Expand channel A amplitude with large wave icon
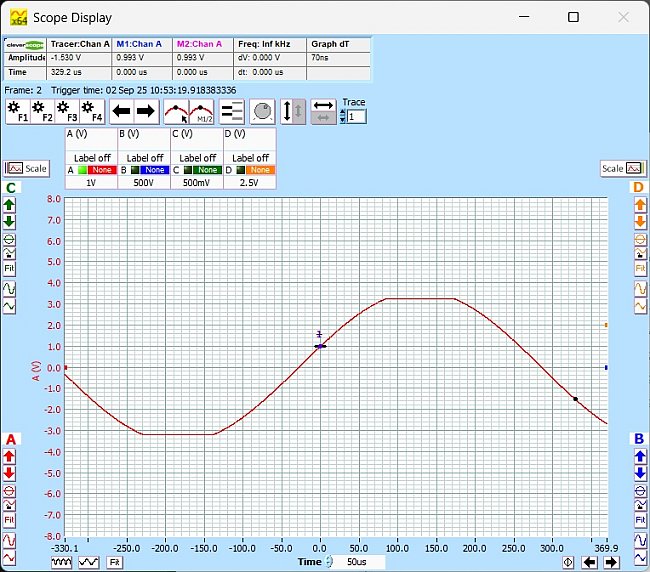This screenshot has height=572, width=650. point(9,540)
